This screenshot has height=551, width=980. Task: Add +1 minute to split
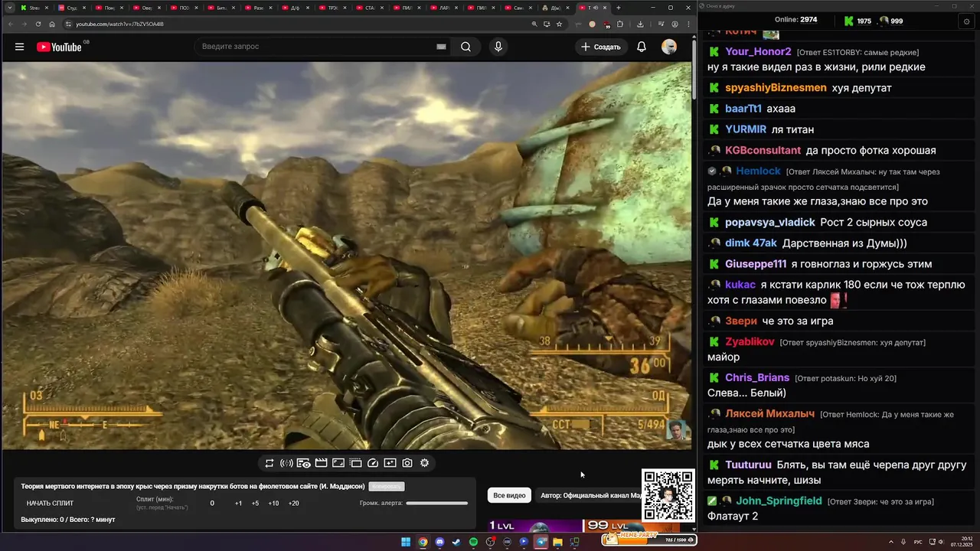(x=238, y=504)
